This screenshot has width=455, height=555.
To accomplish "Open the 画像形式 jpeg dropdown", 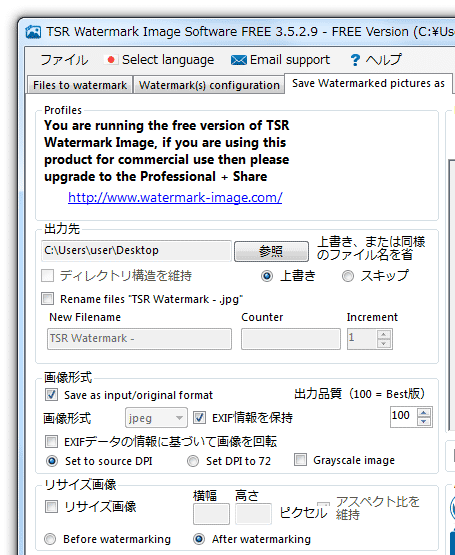I will [156, 418].
